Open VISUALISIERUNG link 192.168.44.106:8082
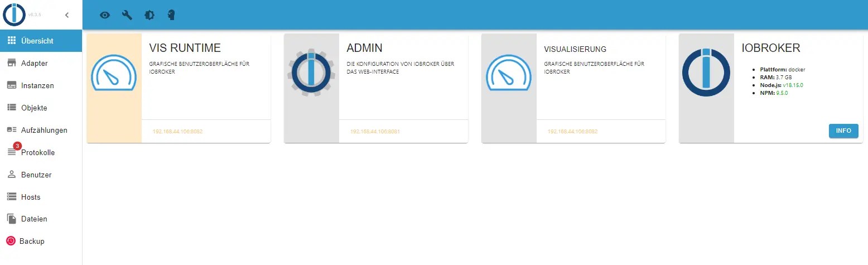Image resolution: width=868 pixels, height=265 pixels. tap(572, 132)
